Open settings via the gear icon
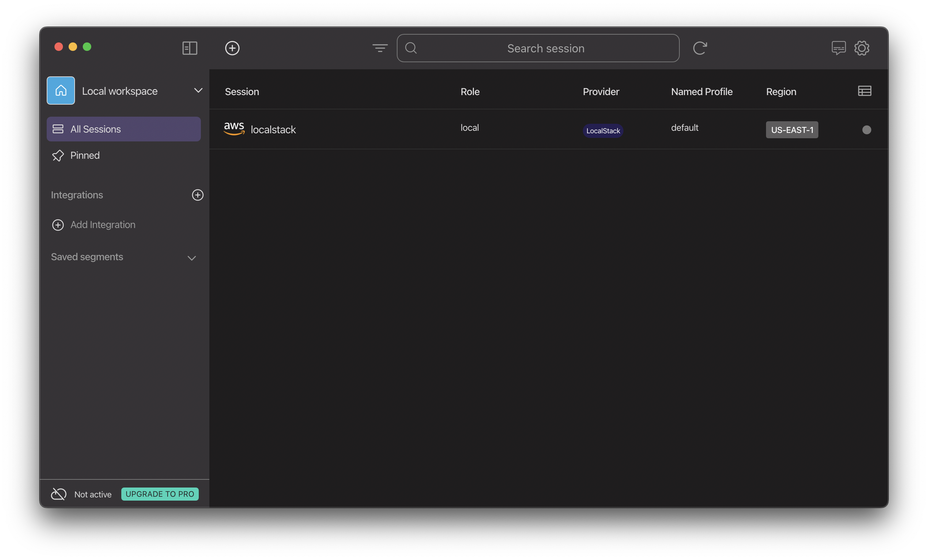 (862, 48)
